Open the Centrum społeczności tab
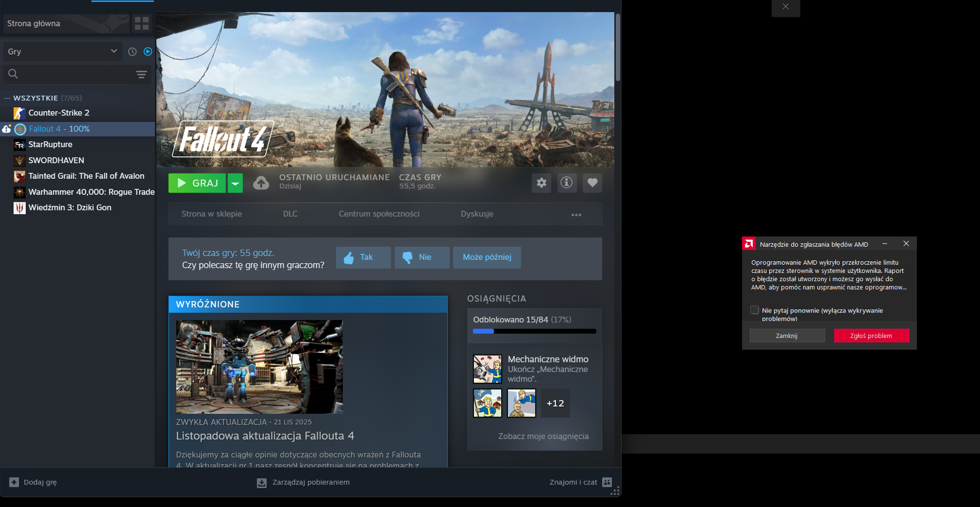The width and height of the screenshot is (980, 507). tap(379, 214)
